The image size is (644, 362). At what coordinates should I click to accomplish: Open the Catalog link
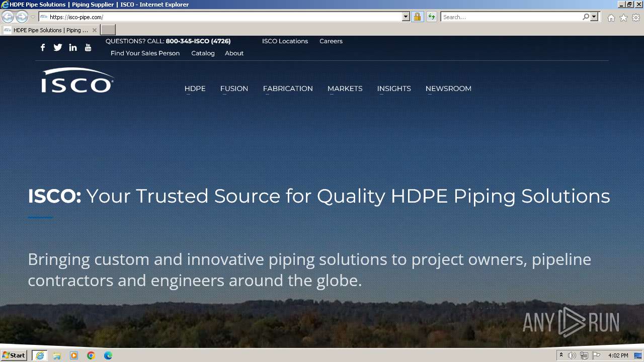[203, 53]
